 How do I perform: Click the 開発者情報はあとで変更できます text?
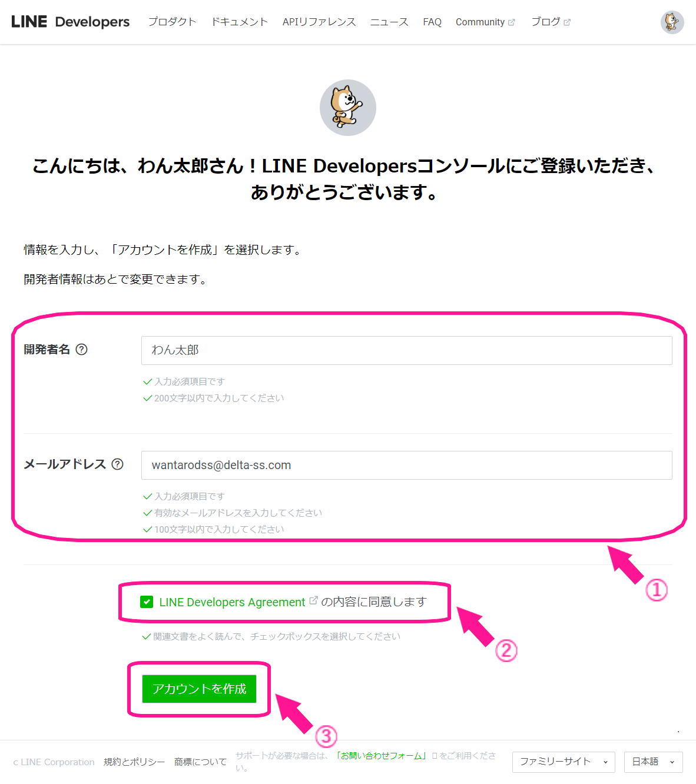pyautogui.click(x=116, y=279)
